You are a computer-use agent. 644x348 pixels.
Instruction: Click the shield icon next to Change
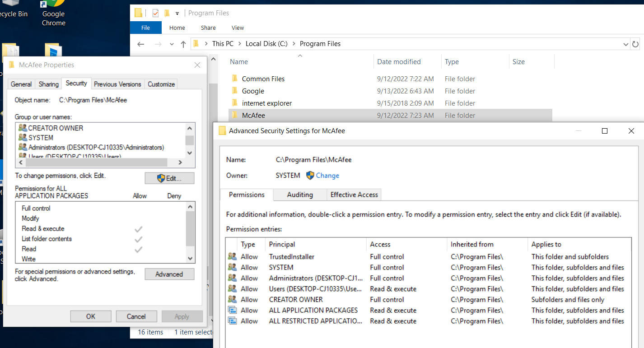[310, 175]
